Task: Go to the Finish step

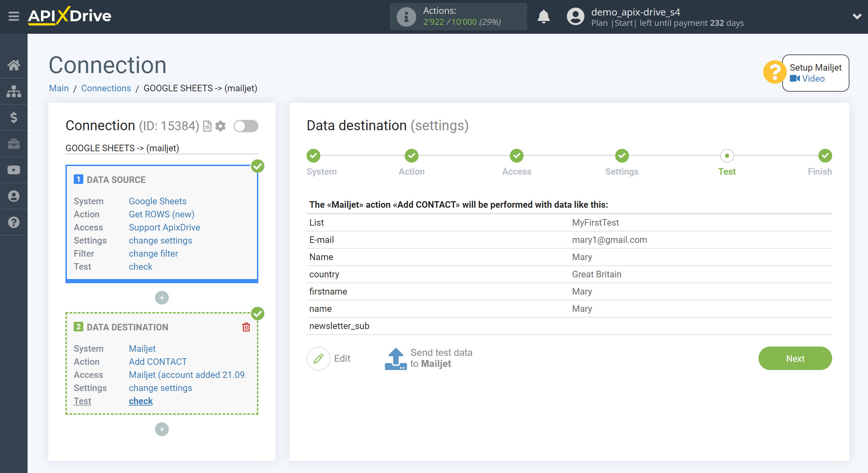Action: [825, 156]
